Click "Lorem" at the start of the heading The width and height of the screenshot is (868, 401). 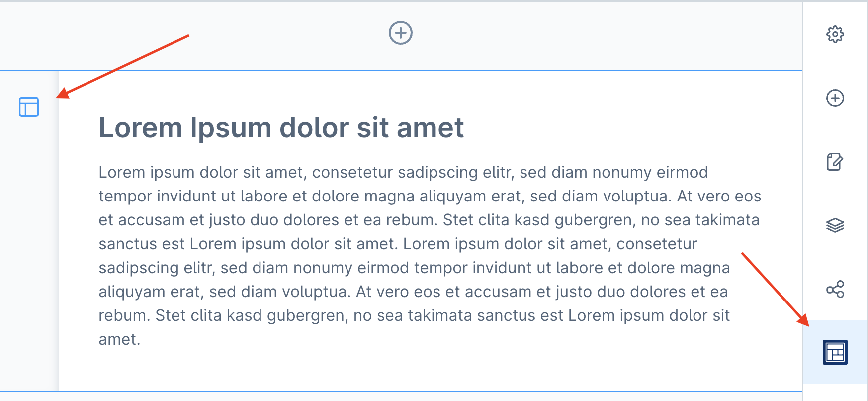(141, 128)
